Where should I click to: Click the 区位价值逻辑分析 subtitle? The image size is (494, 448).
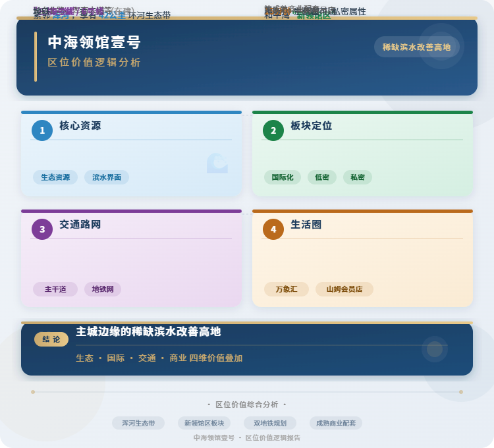click(94, 63)
